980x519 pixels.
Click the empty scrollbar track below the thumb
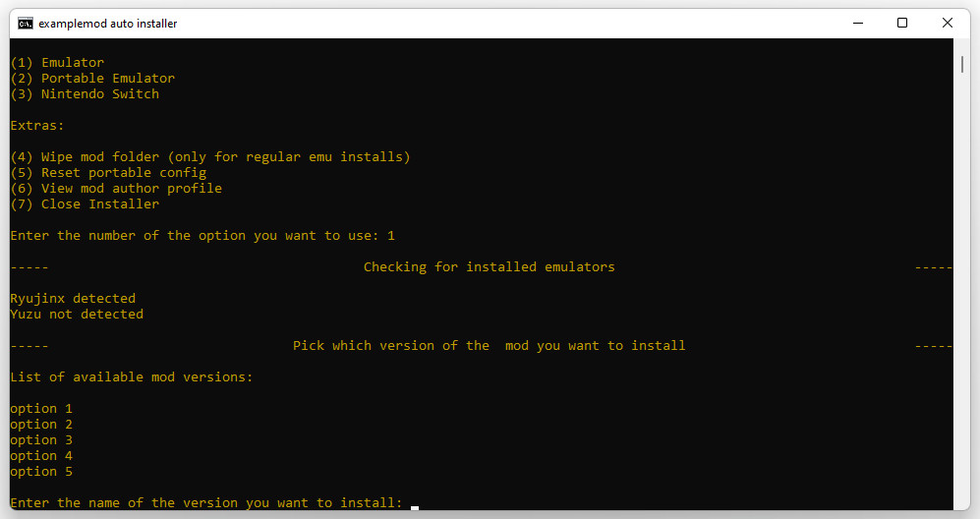[x=962, y=295]
